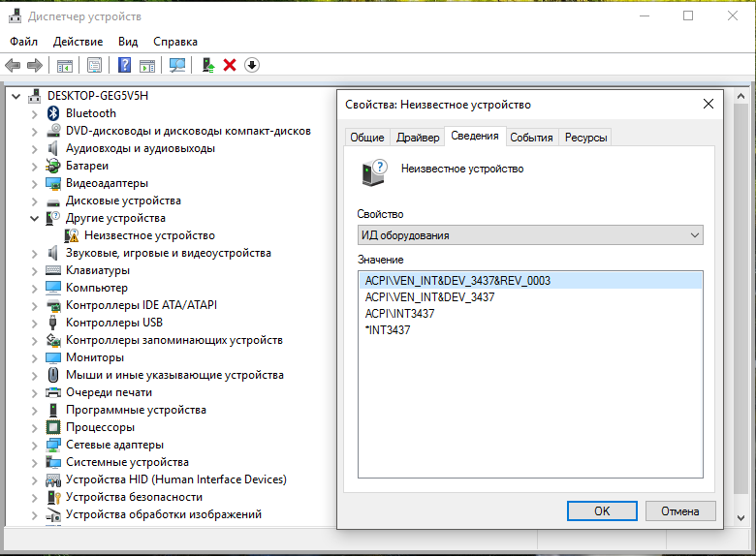Select Неизвестное устройство in the tree
Viewport: 756px width, 556px height.
(x=149, y=235)
